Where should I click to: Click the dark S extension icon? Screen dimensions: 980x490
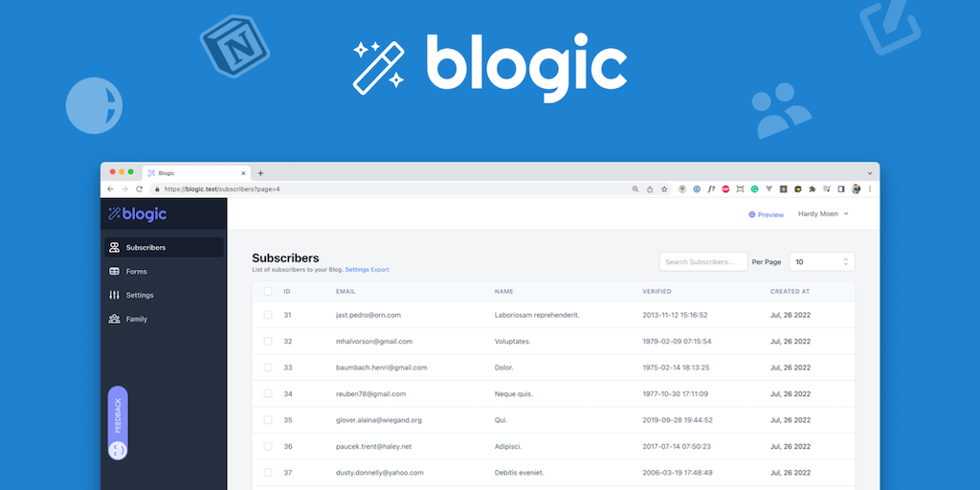pos(783,189)
